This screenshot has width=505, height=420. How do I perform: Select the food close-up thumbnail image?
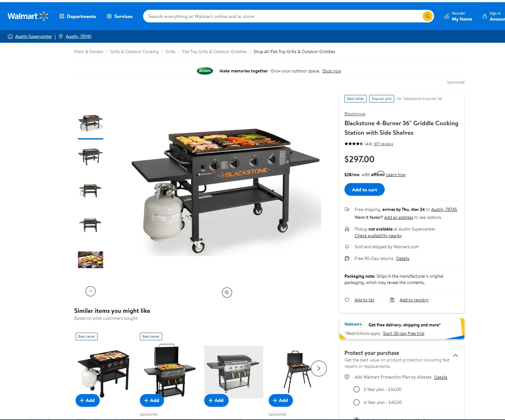91,260
